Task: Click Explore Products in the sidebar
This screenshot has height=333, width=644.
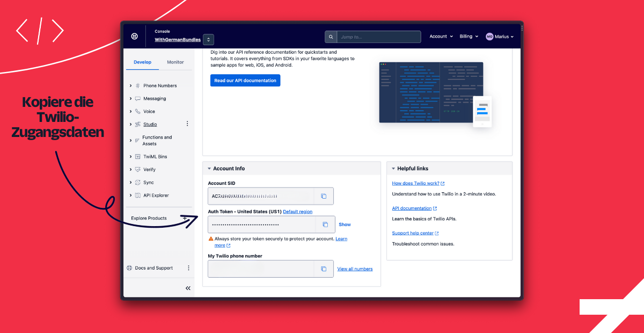Action: coord(149,218)
